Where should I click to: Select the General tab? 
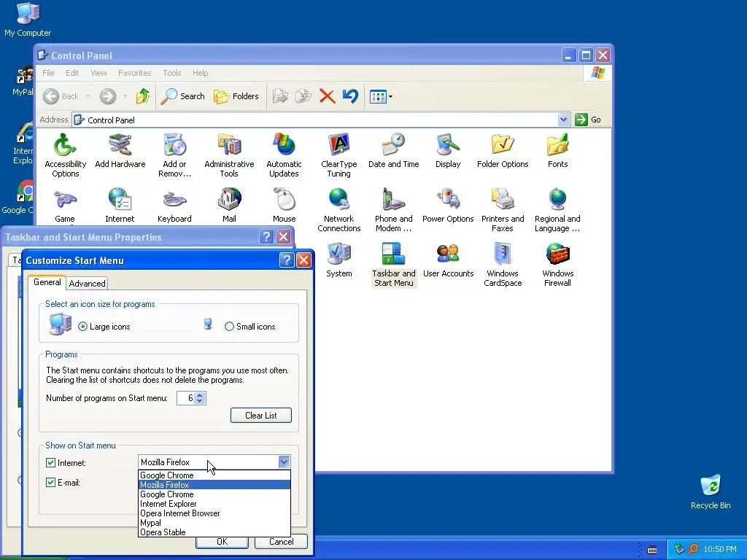click(47, 282)
